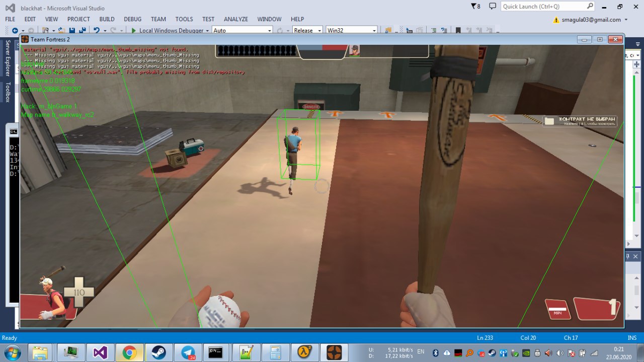Image resolution: width=644 pixels, height=362 pixels.
Task: Switch to Visual Studio taskbar icon
Action: 100,352
